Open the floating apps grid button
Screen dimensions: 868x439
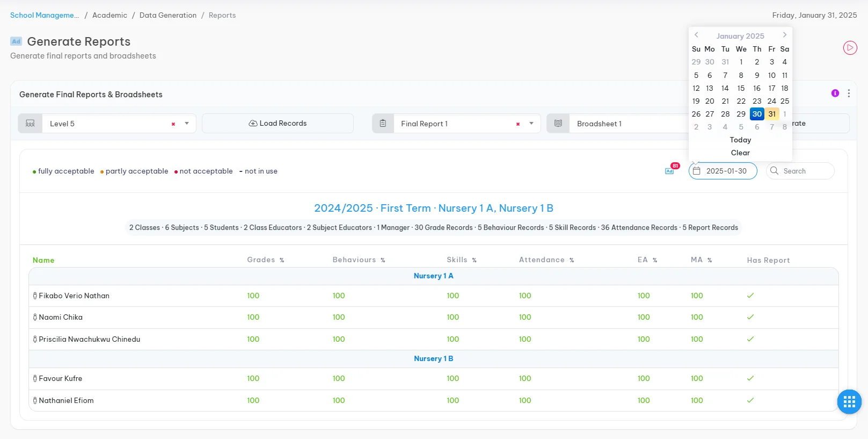pos(849,401)
